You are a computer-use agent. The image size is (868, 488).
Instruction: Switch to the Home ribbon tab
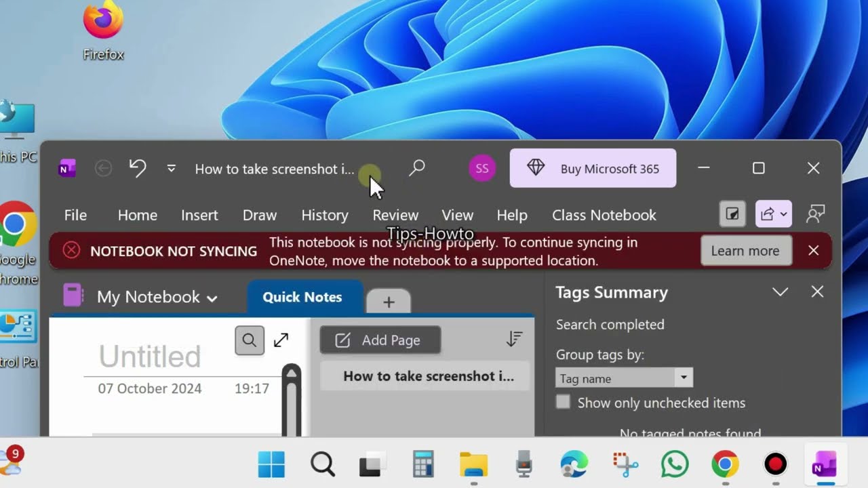click(x=137, y=215)
